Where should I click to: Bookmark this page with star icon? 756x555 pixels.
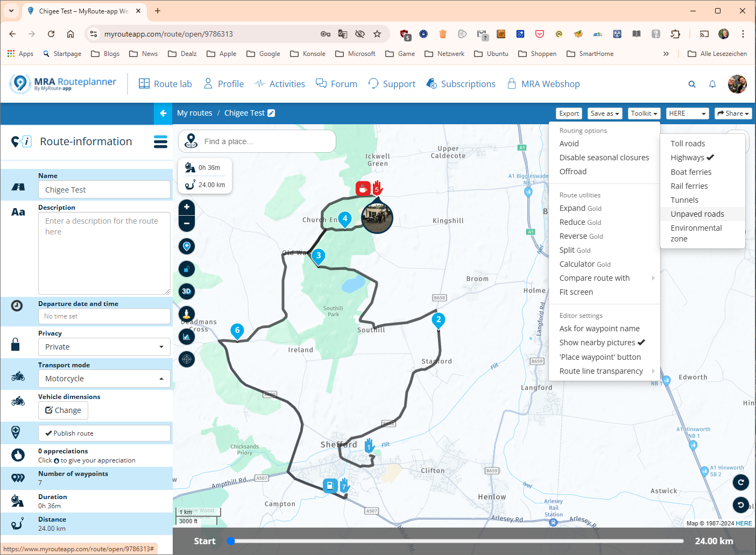tap(377, 34)
